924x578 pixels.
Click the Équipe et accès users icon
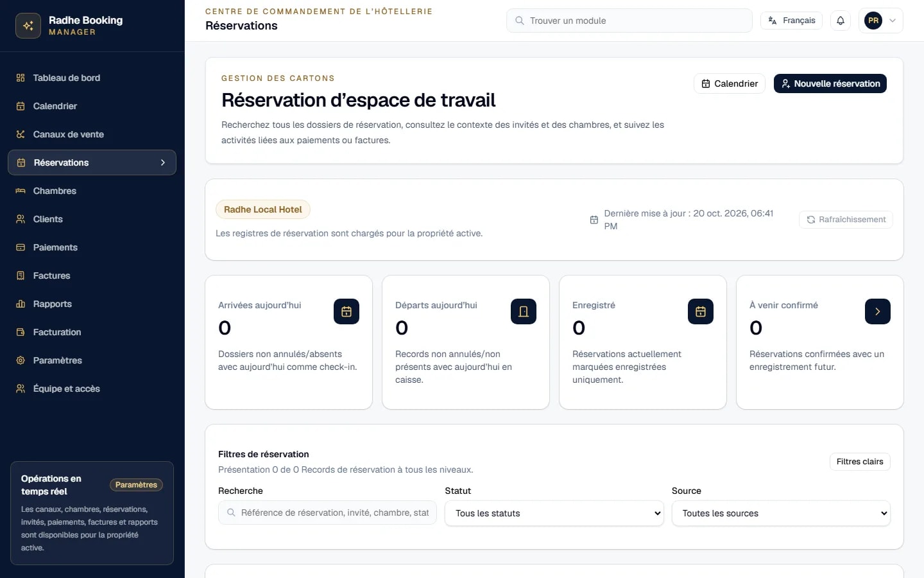click(x=21, y=389)
